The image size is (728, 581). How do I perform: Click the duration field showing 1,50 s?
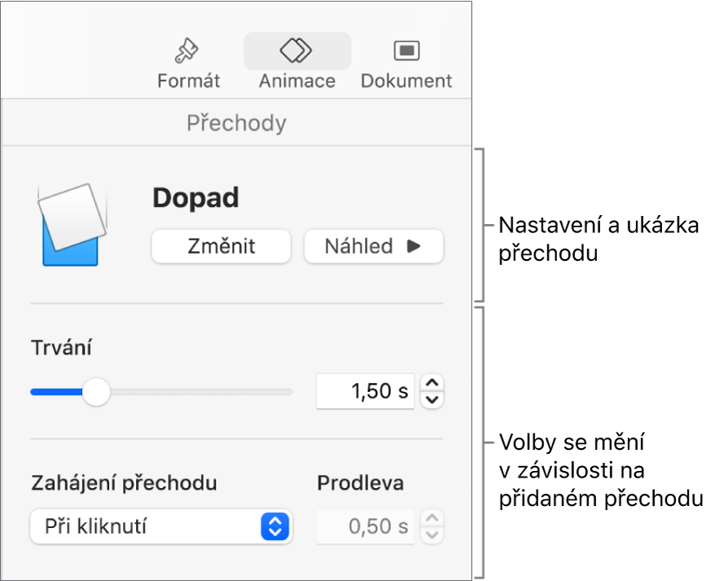(366, 391)
